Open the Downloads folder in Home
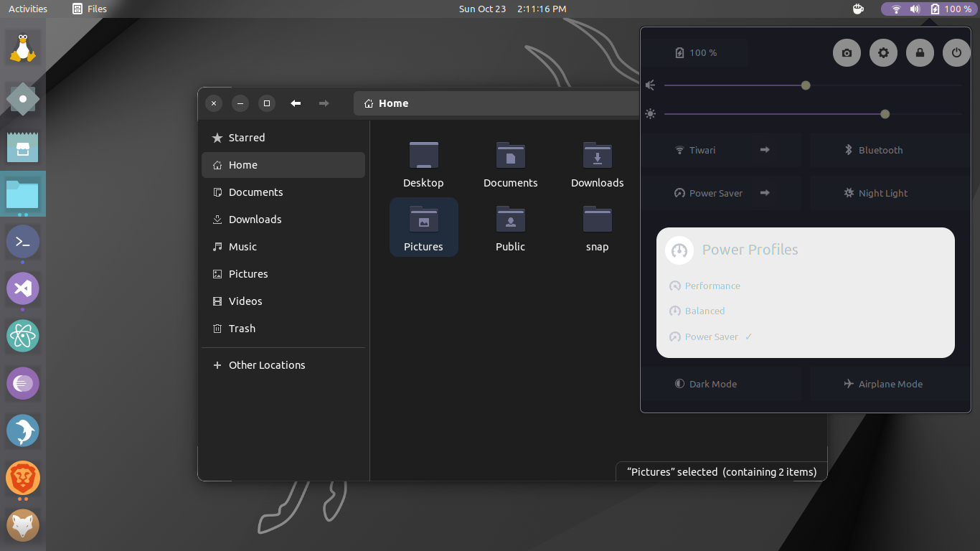The height and width of the screenshot is (551, 980). point(597,165)
